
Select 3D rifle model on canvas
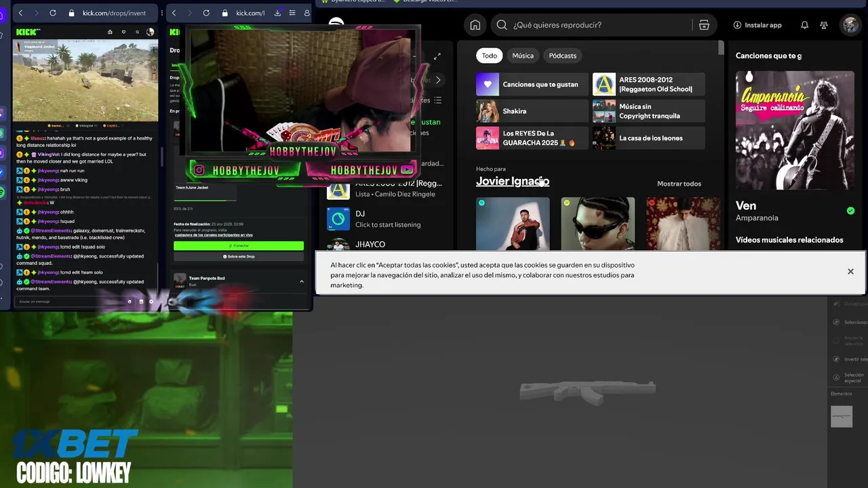(x=587, y=391)
